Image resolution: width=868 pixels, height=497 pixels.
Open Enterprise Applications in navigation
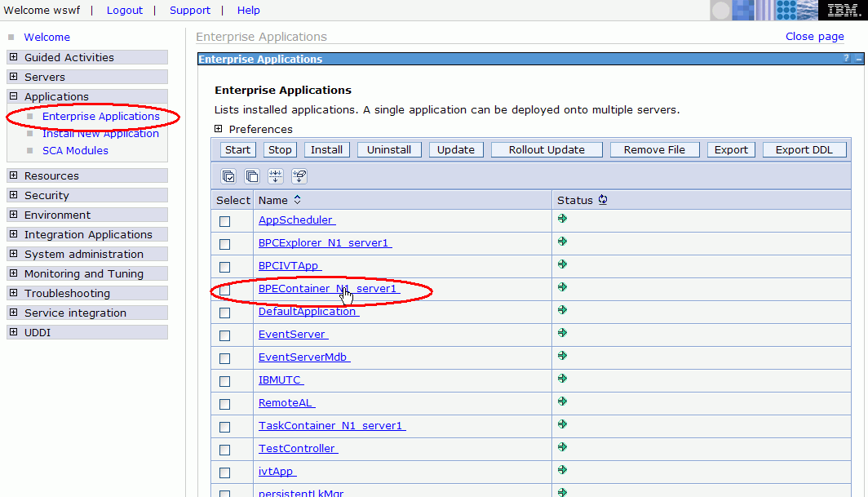(x=101, y=117)
